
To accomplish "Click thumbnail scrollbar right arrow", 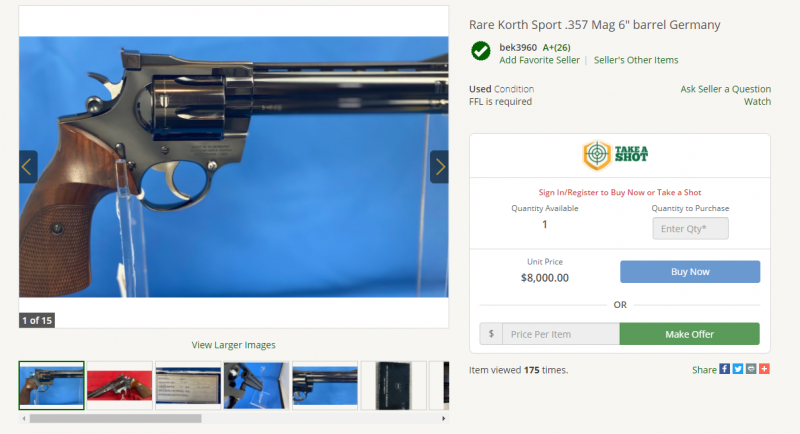I will pyautogui.click(x=443, y=419).
